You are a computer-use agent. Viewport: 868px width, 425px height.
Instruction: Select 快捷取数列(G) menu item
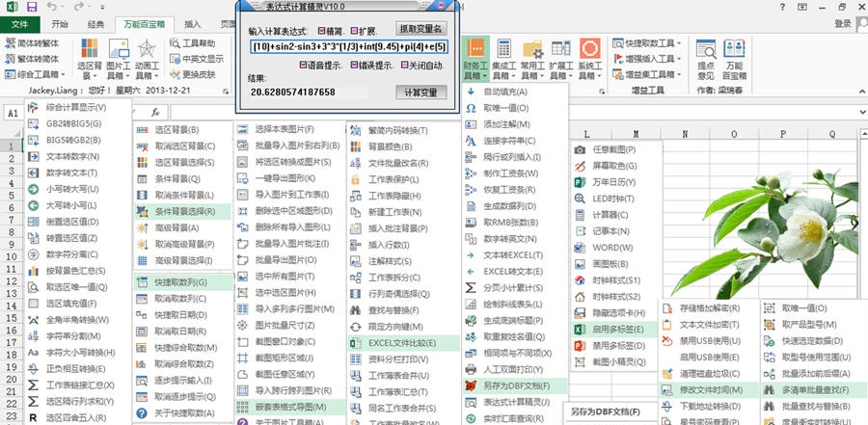tap(182, 282)
